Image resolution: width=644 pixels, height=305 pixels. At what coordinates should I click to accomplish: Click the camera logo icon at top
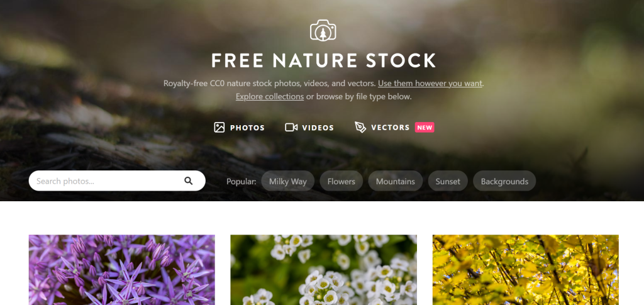(x=323, y=30)
